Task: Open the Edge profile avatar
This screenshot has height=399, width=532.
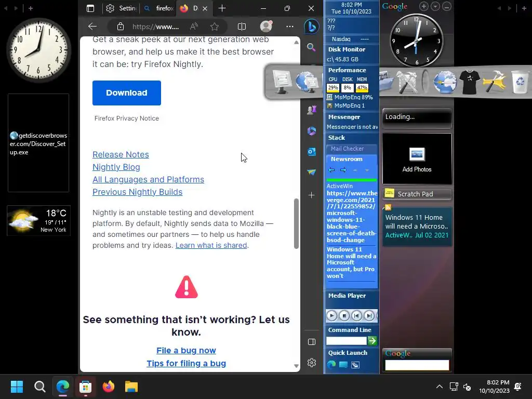Action: 267,26
